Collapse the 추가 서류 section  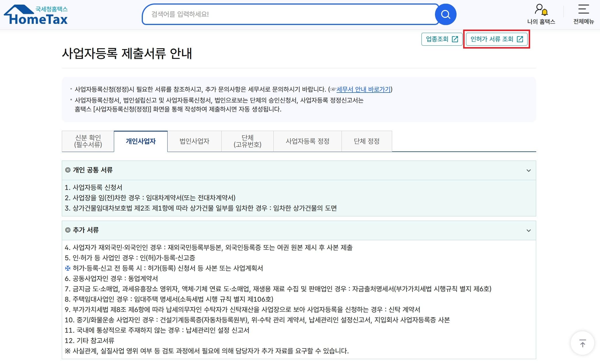click(528, 230)
